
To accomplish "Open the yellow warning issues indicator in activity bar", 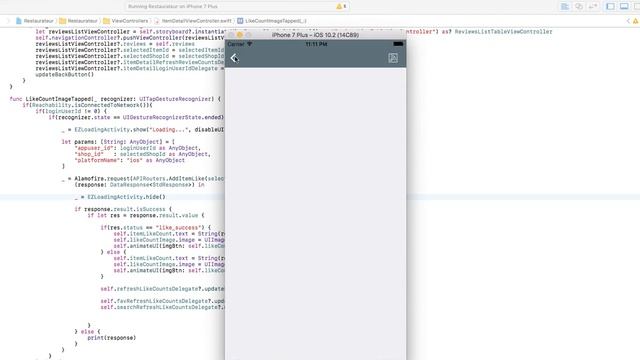I will pos(341,7).
